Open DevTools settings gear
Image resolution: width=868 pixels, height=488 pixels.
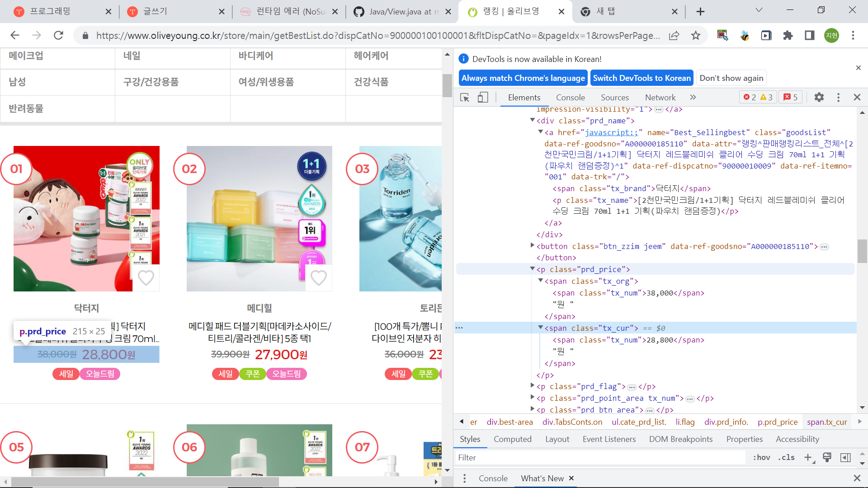819,97
